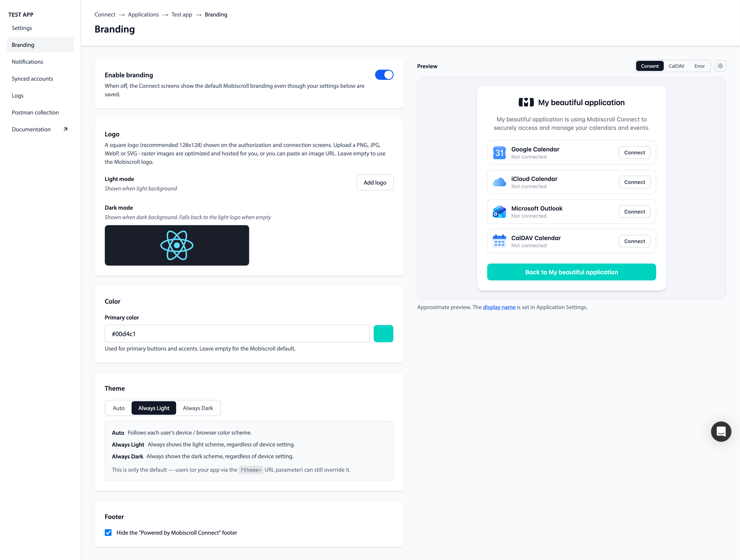The height and width of the screenshot is (560, 740).
Task: Click Connect for CalDAV Calendar
Action: pyautogui.click(x=634, y=241)
